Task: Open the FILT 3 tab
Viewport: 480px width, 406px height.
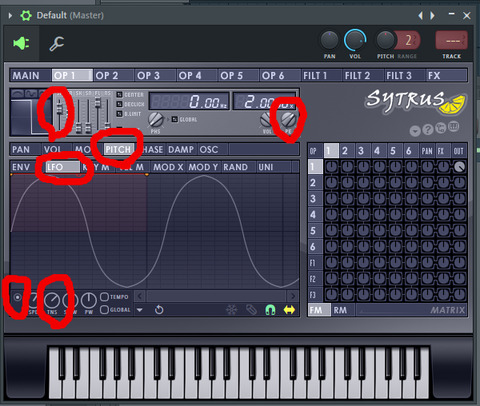Action: (x=405, y=75)
